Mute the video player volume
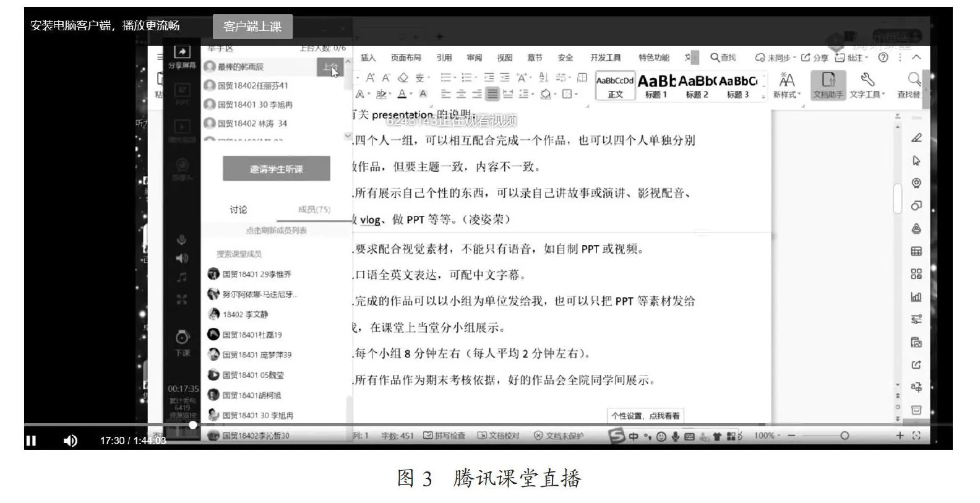 click(x=71, y=441)
